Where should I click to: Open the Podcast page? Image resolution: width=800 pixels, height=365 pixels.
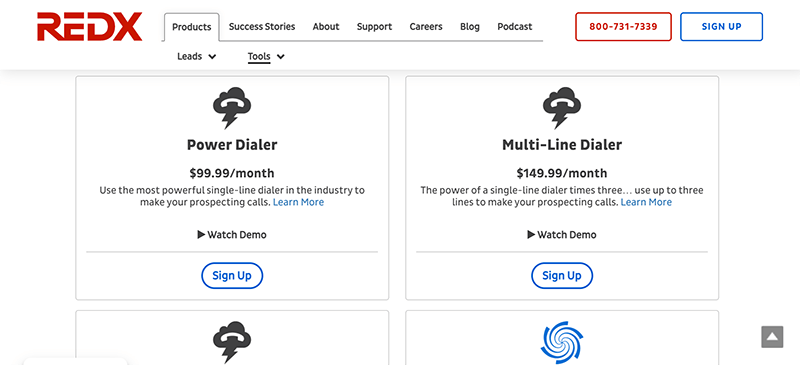pos(515,27)
